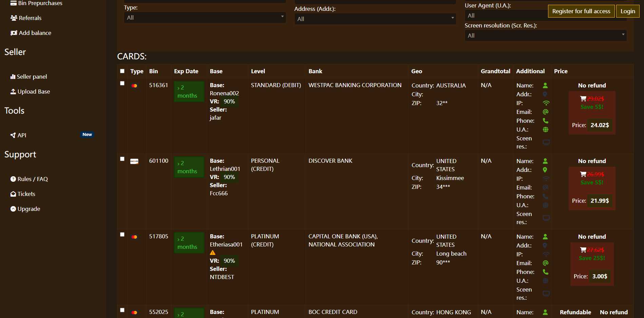Click the Mastercard icon in row 552025
This screenshot has width=644, height=318.
134,313
